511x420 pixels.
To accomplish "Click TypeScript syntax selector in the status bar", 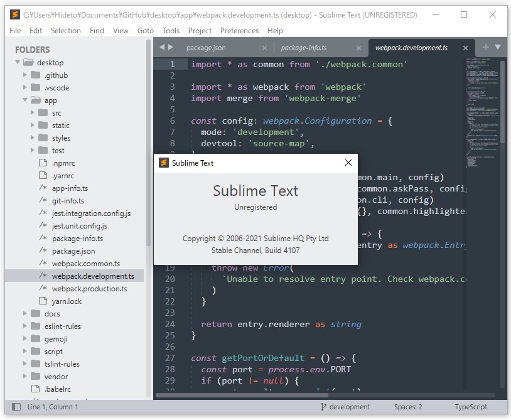I will coord(470,407).
